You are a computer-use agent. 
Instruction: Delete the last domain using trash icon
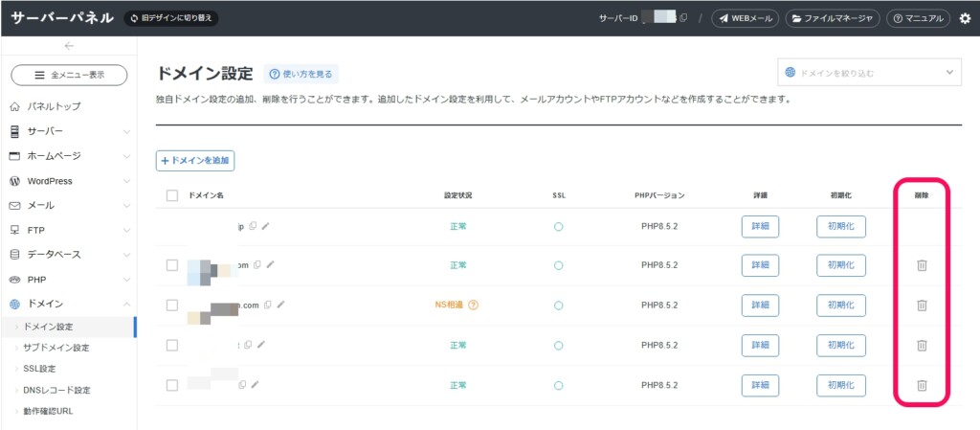click(922, 385)
